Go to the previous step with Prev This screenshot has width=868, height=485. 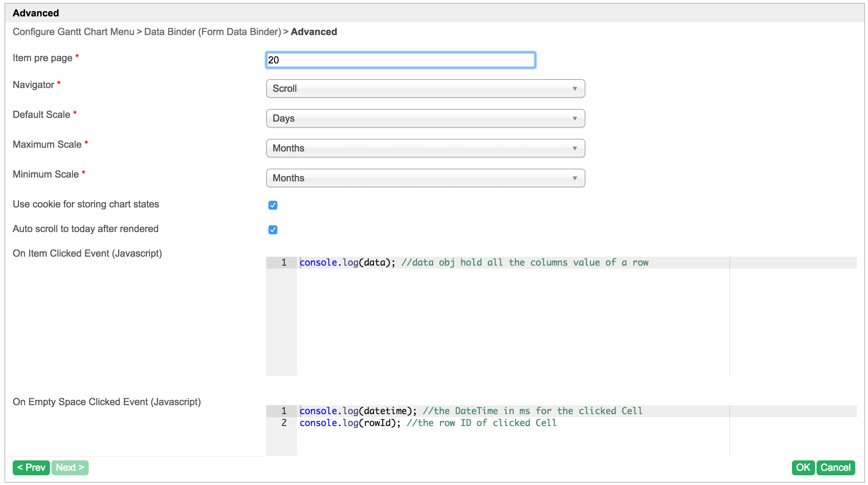point(31,467)
